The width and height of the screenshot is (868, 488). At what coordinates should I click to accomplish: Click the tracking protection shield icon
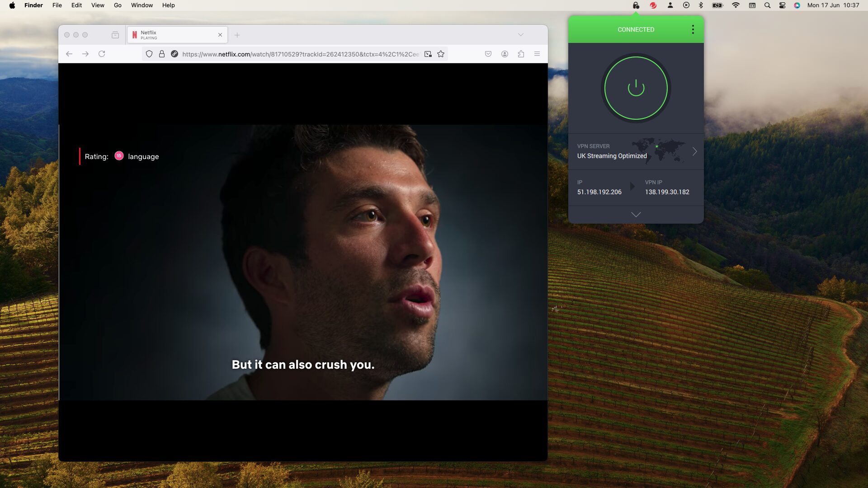coord(149,54)
